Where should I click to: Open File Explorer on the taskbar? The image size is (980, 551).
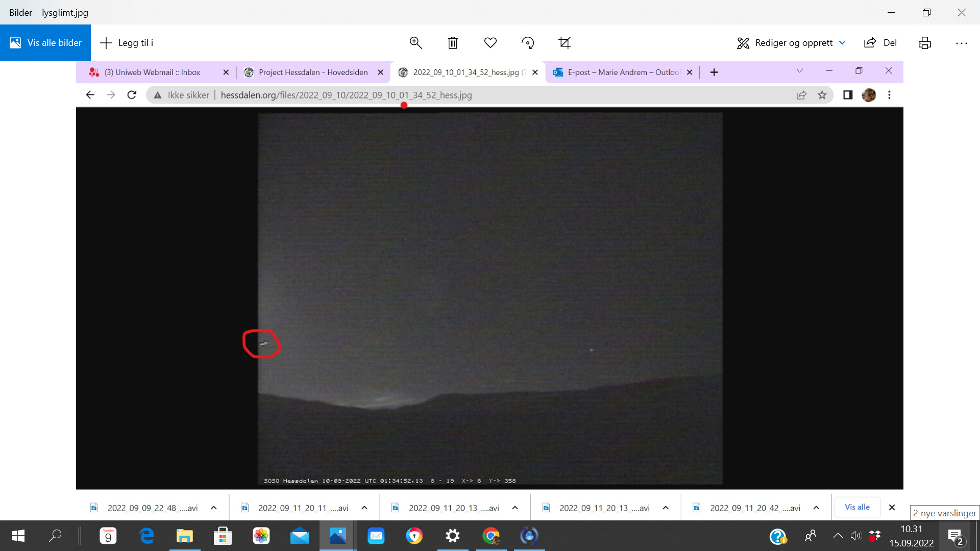[184, 536]
